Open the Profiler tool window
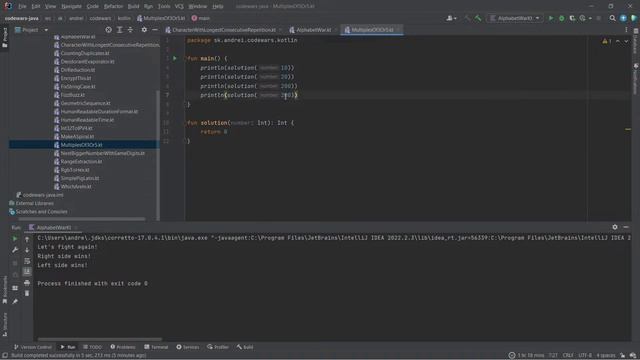 [218, 347]
